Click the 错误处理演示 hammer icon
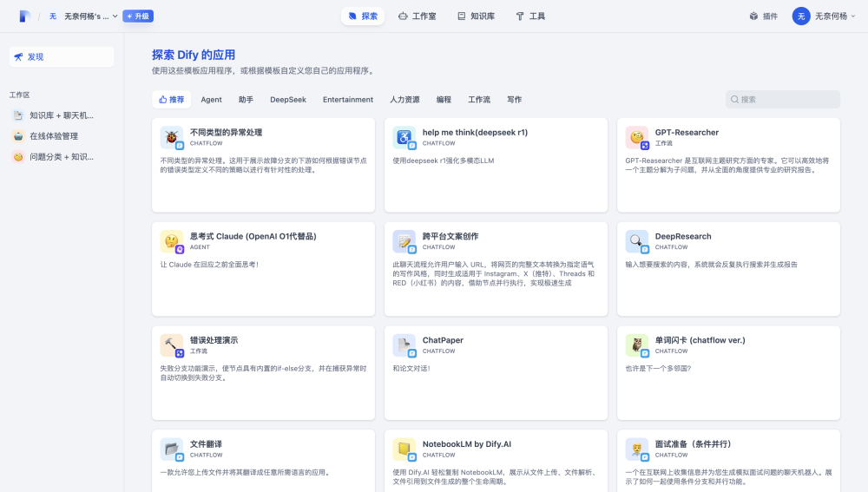The width and height of the screenshot is (868, 492). (x=172, y=345)
